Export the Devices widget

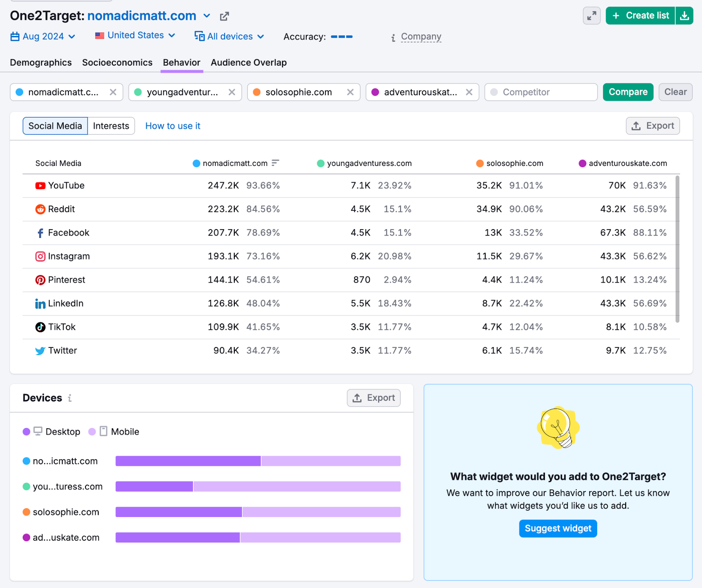pyautogui.click(x=374, y=398)
